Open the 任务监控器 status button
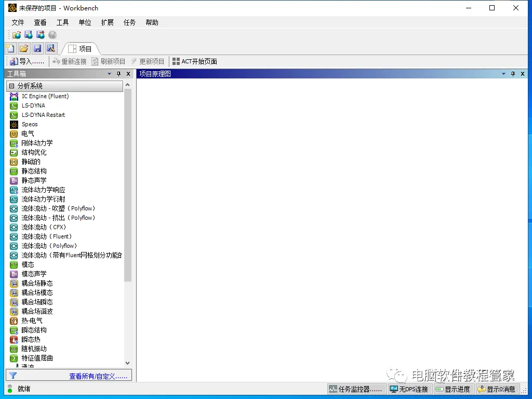This screenshot has height=399, width=532. pos(357,389)
